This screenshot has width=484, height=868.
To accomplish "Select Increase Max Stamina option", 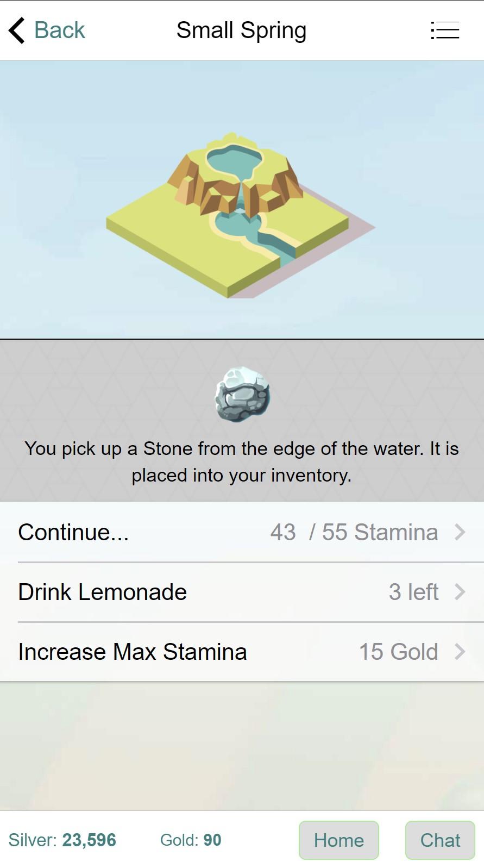I will point(133,652).
